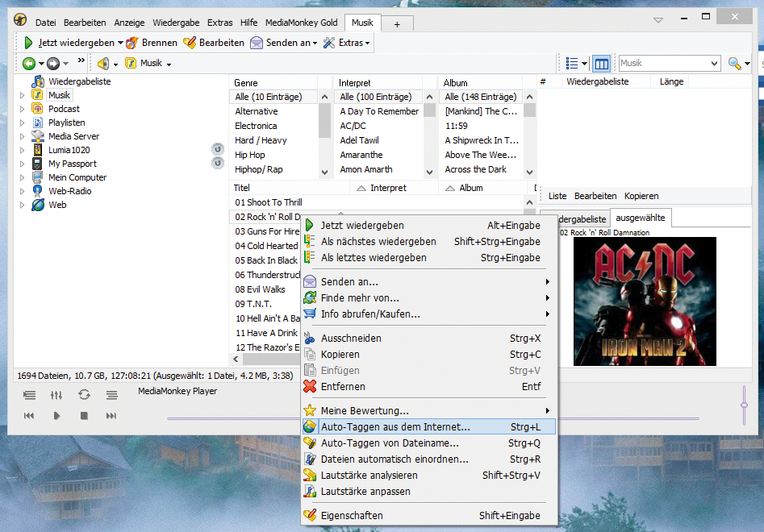Screen dimensions: 764x532
Task: Stop playback in the MediaMonkey Player
Action: [84, 416]
